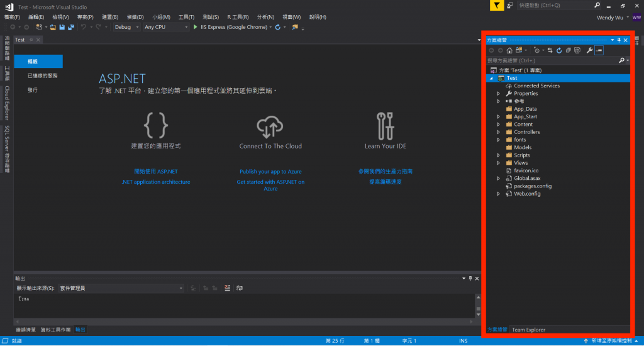Click the Solution Explorer search field

tap(552, 60)
